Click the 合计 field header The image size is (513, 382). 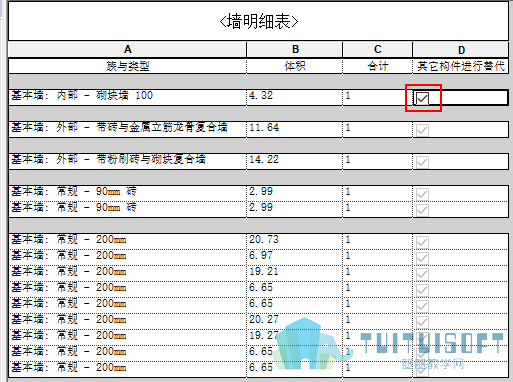click(x=378, y=66)
